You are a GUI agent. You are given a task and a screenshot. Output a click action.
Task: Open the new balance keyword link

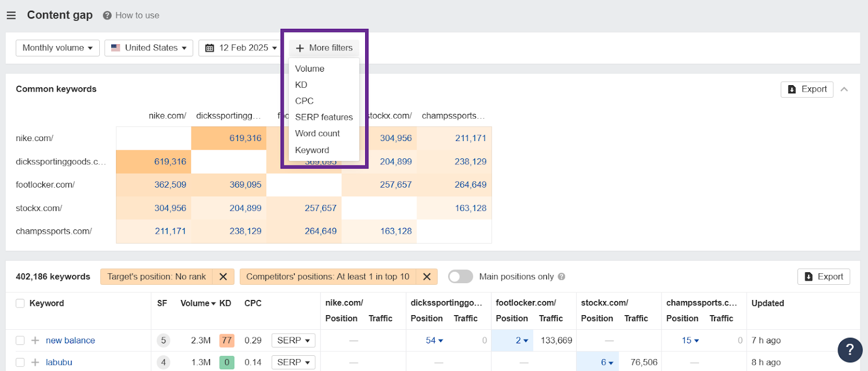pyautogui.click(x=71, y=341)
